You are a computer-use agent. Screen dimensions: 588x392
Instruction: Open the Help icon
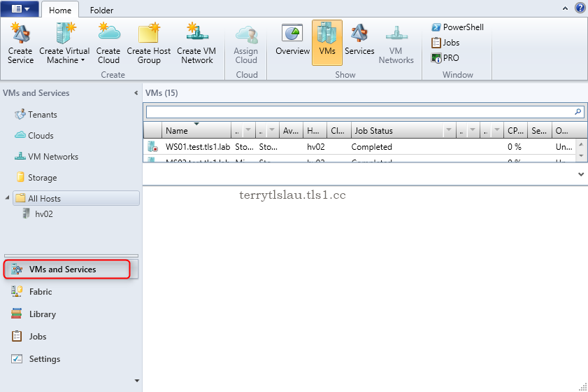580,8
